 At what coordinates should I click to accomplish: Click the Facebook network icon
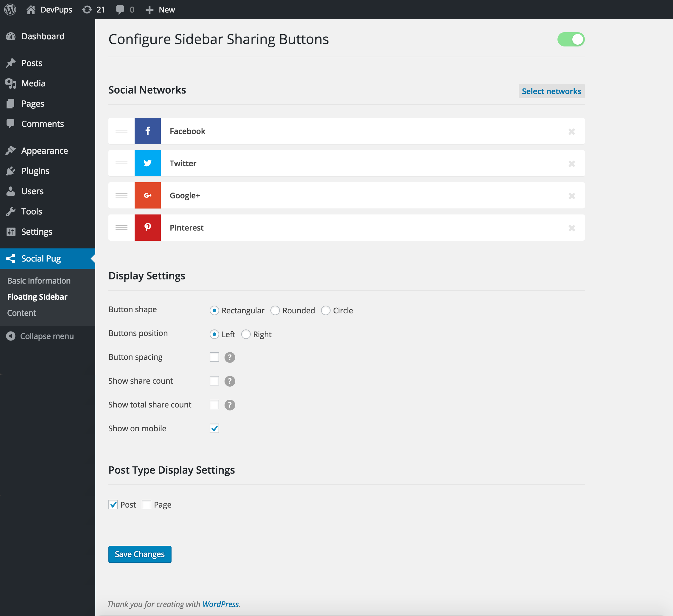[x=147, y=131]
